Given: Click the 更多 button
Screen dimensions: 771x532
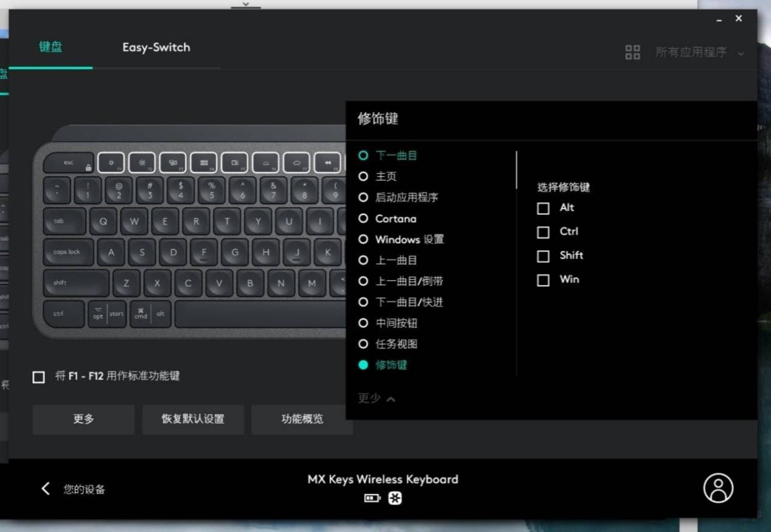Looking at the screenshot, I should pyautogui.click(x=83, y=419).
